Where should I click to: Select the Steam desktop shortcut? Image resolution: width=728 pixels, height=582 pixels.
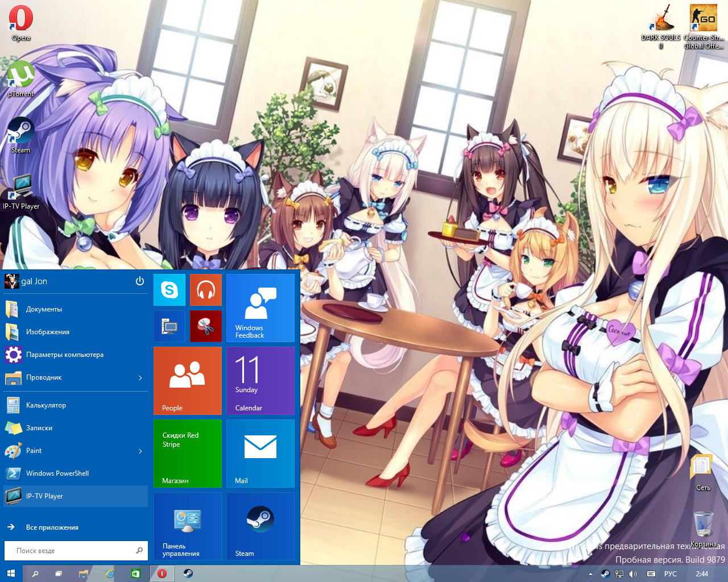pos(21,135)
